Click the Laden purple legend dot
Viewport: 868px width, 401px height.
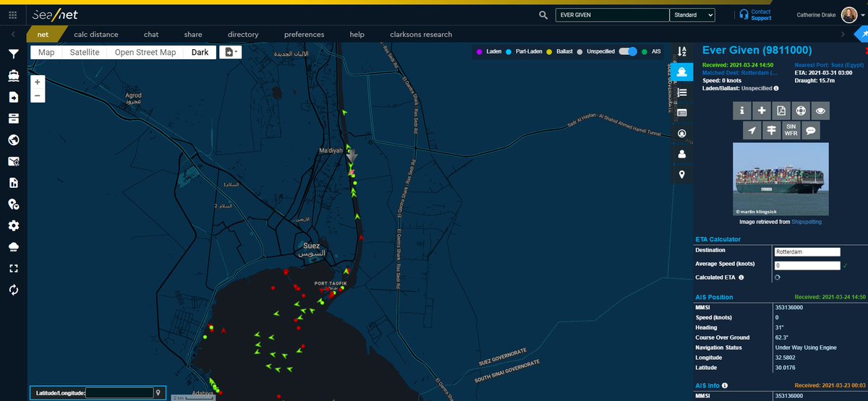[479, 52]
